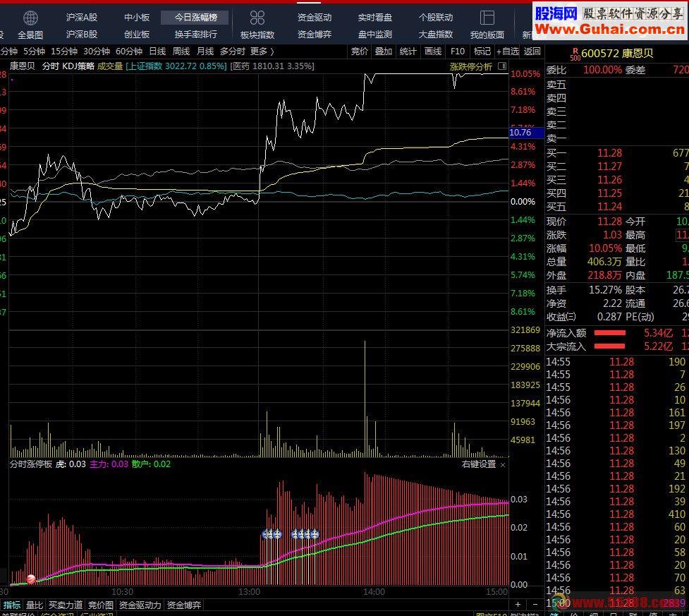The image size is (689, 616).
Task: Open 盘中监测
Action: [x=374, y=35]
